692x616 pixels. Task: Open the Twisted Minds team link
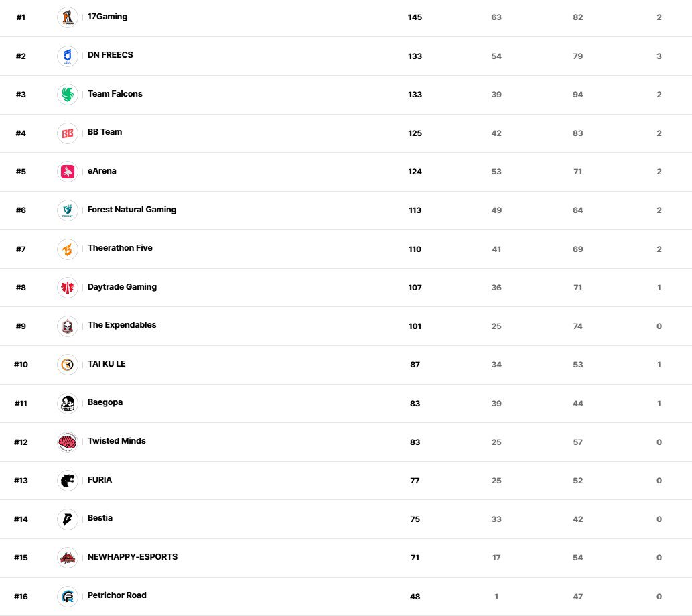[x=117, y=441]
